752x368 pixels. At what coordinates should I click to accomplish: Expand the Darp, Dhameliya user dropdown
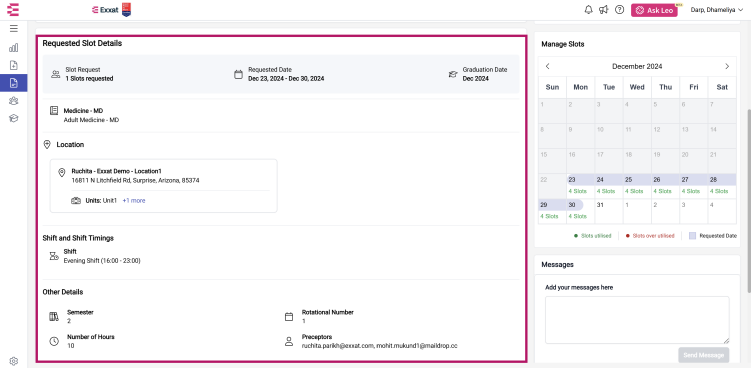(x=717, y=10)
